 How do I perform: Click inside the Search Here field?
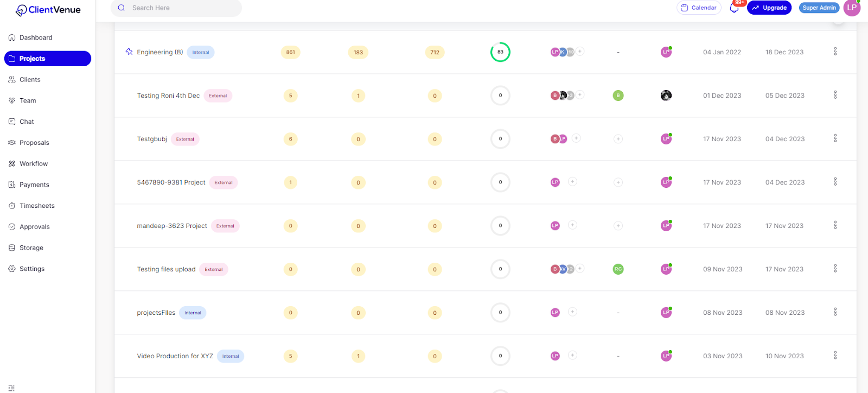click(176, 8)
